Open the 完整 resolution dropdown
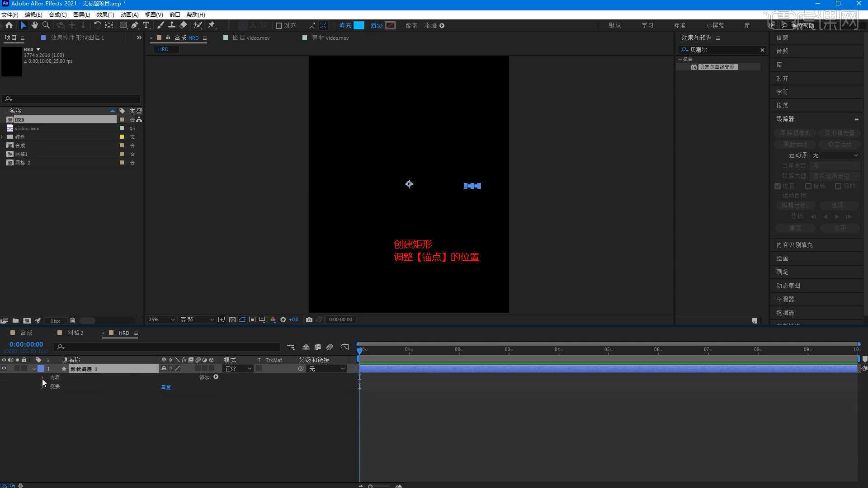This screenshot has width=868, height=488. (197, 319)
